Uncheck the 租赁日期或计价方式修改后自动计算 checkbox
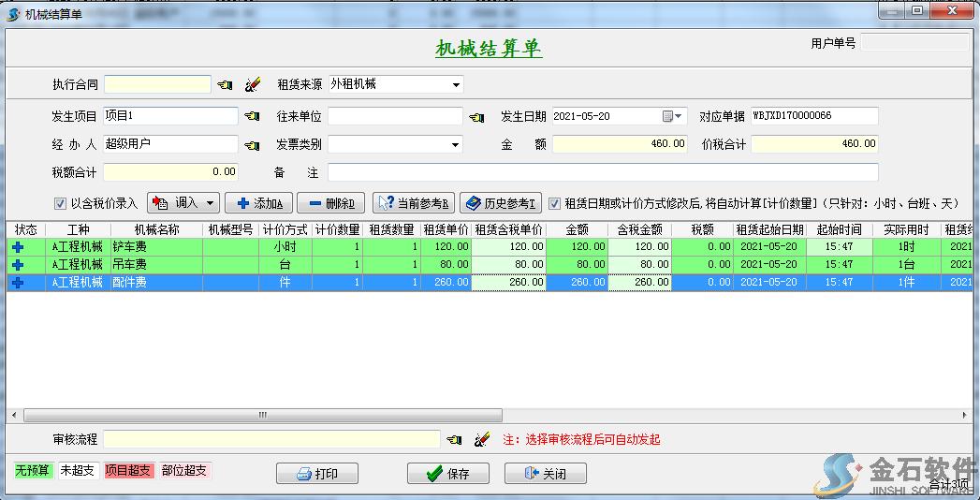Viewport: 980px width, 500px height. (555, 203)
